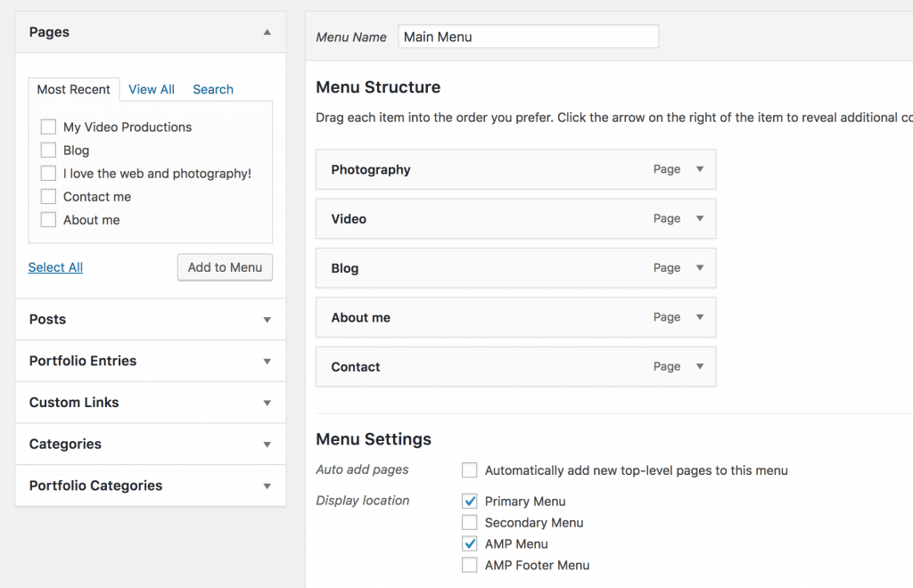Click the Pages panel heading text

point(50,32)
